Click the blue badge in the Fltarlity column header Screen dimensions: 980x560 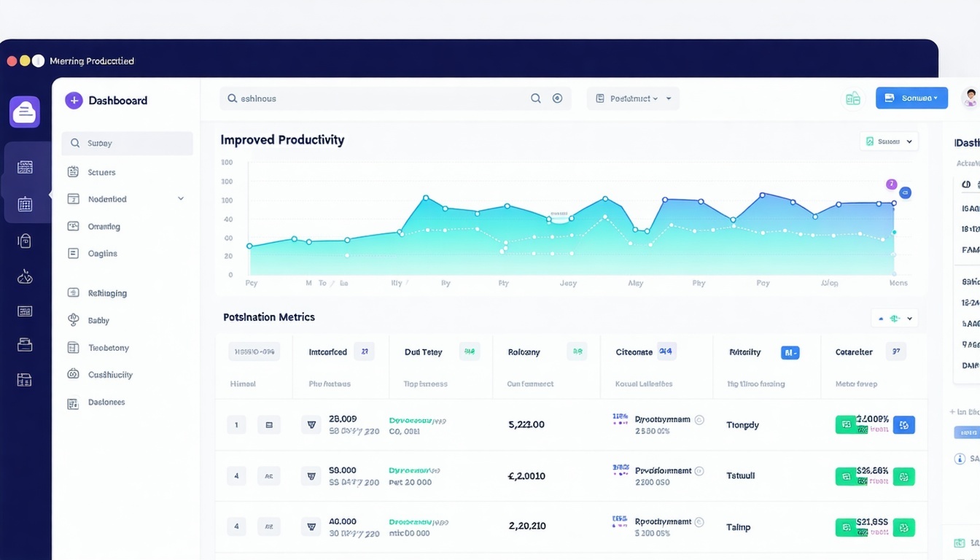pos(790,351)
